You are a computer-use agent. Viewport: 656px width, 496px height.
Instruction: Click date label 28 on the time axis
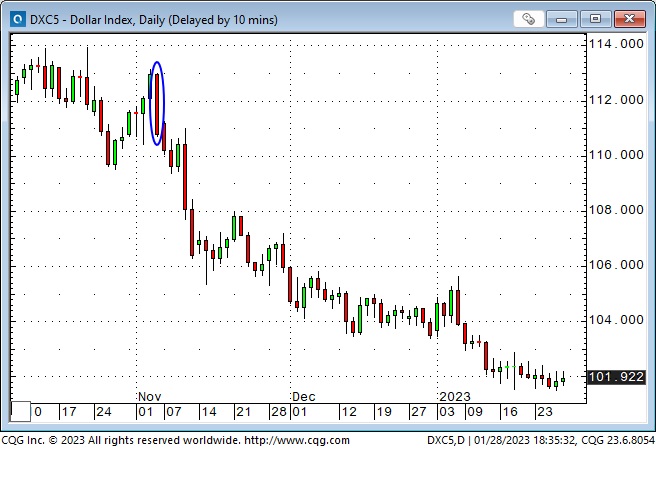tap(279, 412)
